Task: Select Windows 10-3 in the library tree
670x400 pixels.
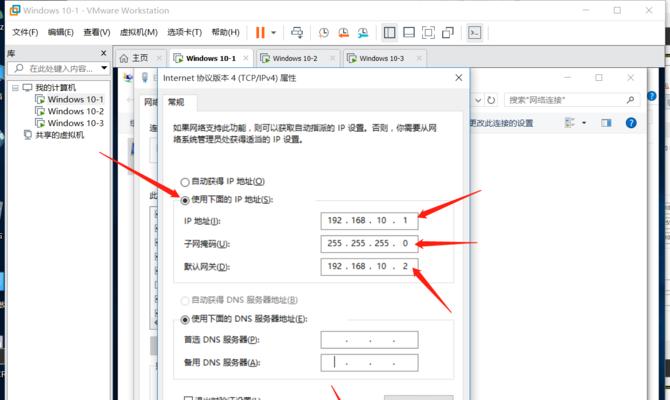Action: (x=75, y=123)
